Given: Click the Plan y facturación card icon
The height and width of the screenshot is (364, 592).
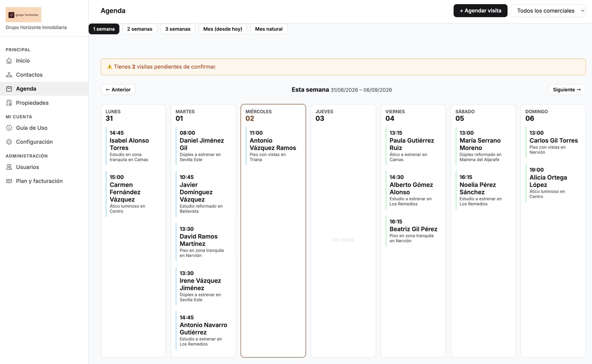Looking at the screenshot, I should coord(9,181).
